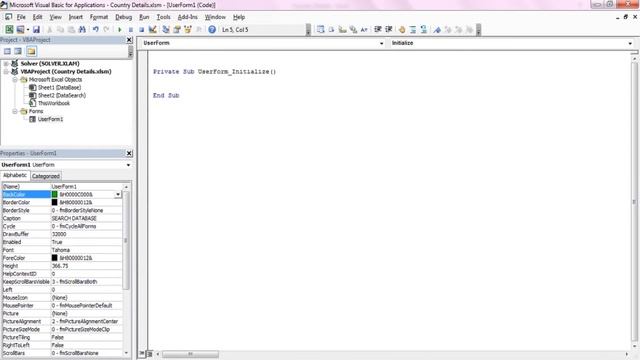Click the Outdent icon in Edit toolbar

[x=389, y=29]
